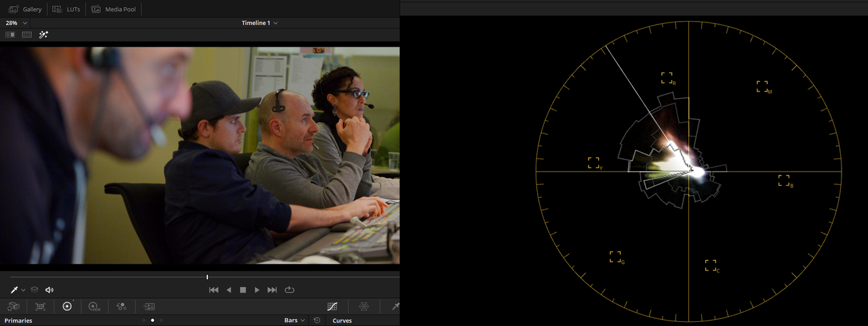Viewport: 868px width, 326px height.
Task: Open the Color Warper palette icon
Action: pyautogui.click(x=363, y=306)
